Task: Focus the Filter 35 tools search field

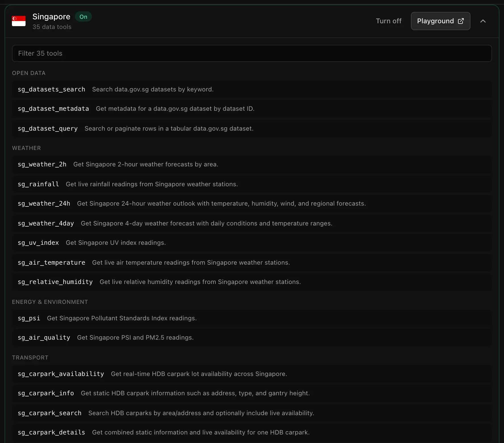Action: [x=252, y=53]
